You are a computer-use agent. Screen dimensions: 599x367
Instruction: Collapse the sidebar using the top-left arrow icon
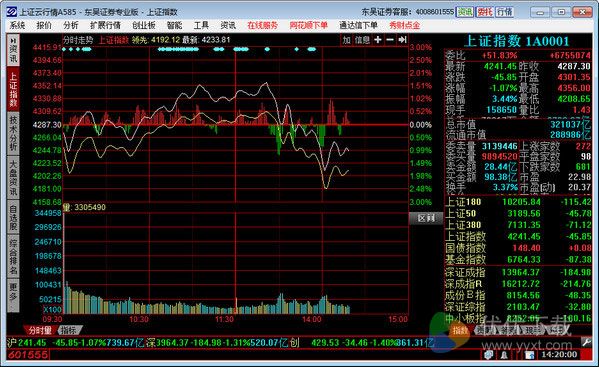pos(13,40)
